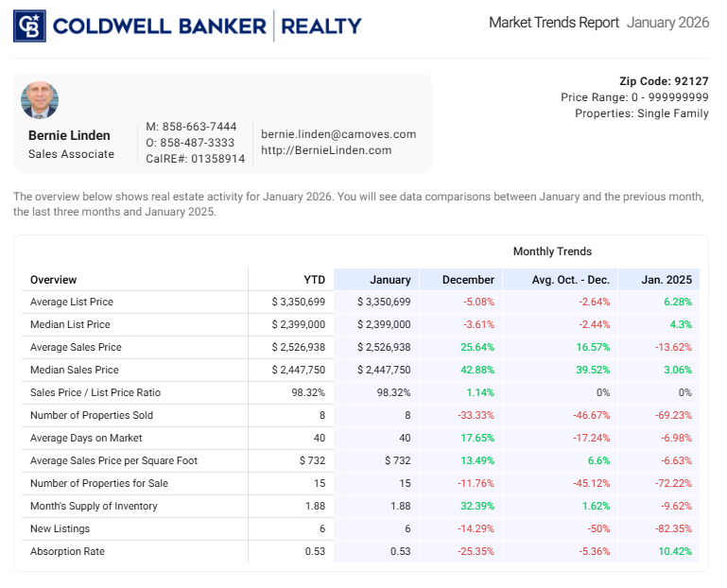Click the Coldwell Banker CB logo icon
This screenshot has width=727, height=588.
28,26
